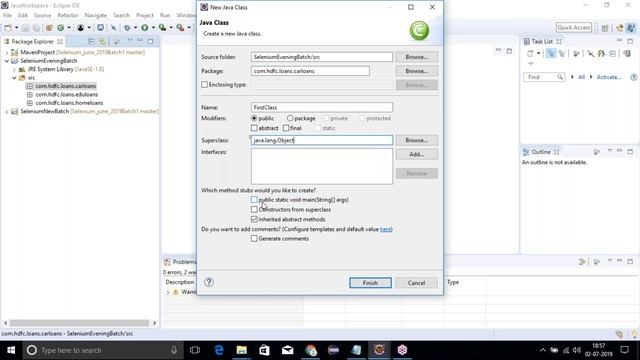The image size is (640, 360).
Task: Click the Coverage run icon in Eclipse toolbar
Action: pyautogui.click(x=162, y=28)
